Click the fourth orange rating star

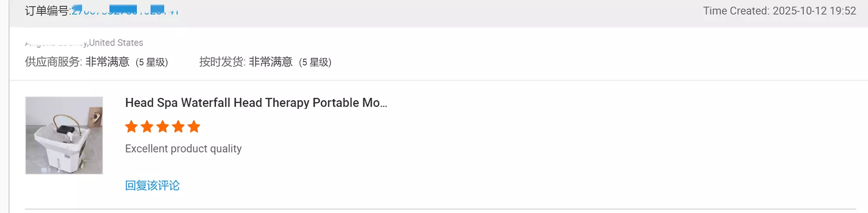click(x=178, y=127)
